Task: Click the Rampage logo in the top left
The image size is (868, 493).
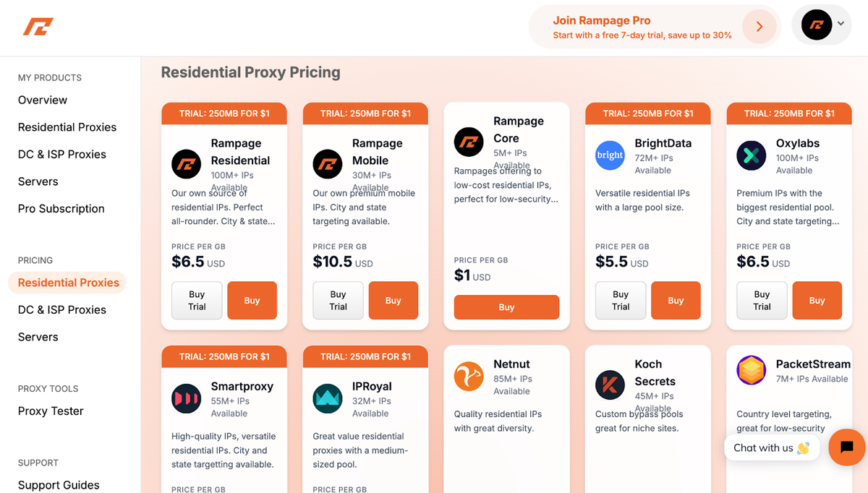Action: tap(38, 27)
